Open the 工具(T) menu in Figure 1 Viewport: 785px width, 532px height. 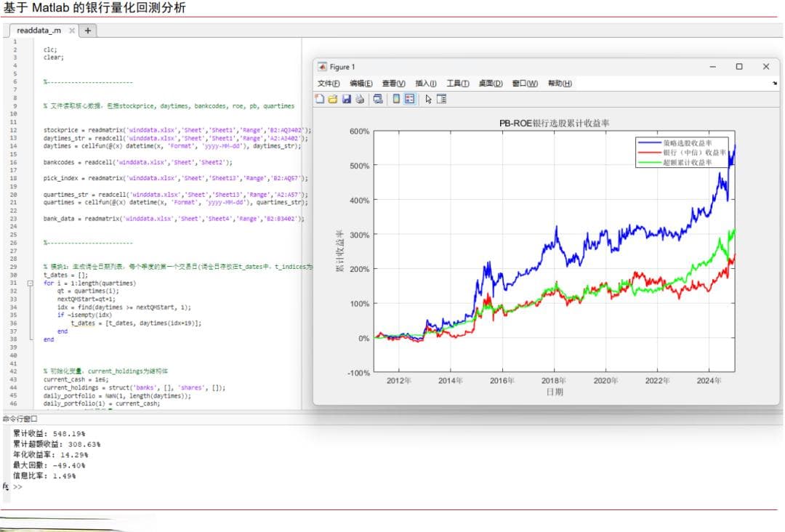[458, 84]
